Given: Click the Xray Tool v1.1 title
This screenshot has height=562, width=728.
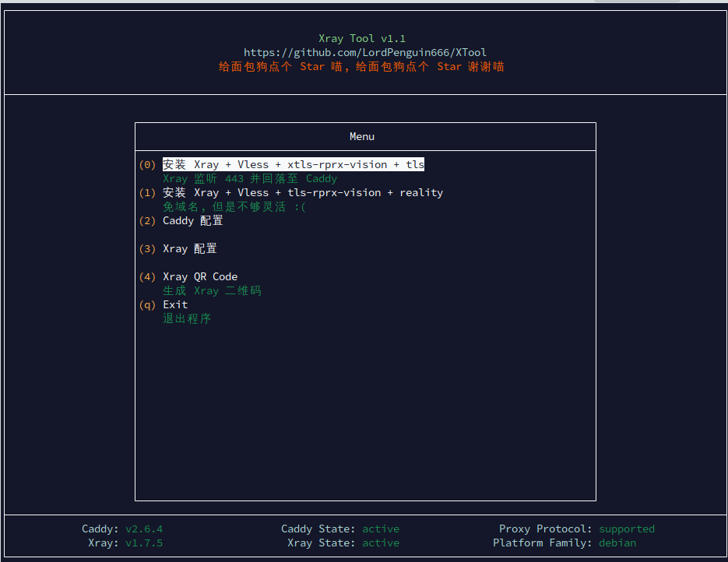Looking at the screenshot, I should point(362,39).
